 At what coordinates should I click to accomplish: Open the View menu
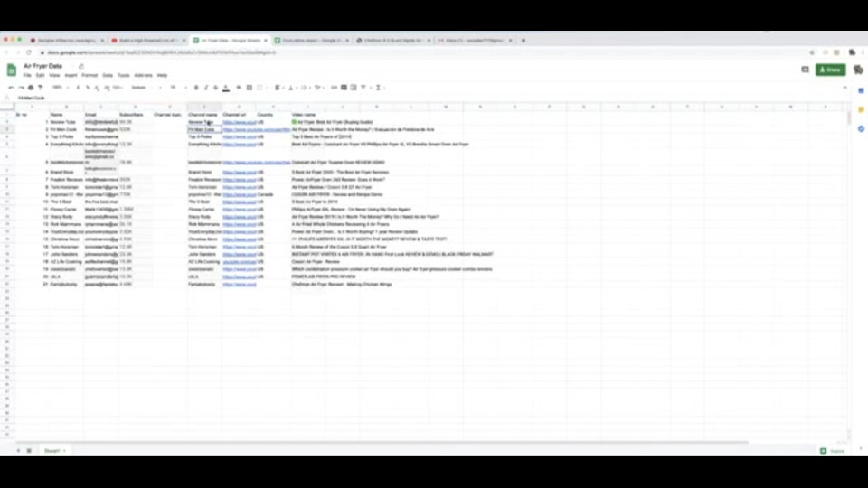pyautogui.click(x=54, y=75)
